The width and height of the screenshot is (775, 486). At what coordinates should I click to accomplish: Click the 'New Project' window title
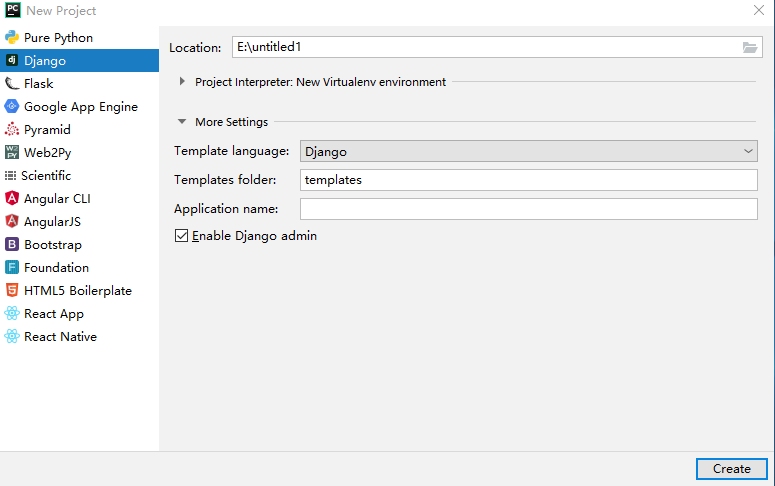pos(61,11)
